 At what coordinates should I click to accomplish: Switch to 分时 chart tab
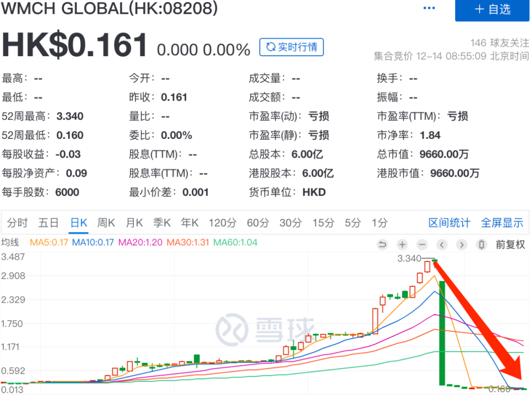point(17,223)
